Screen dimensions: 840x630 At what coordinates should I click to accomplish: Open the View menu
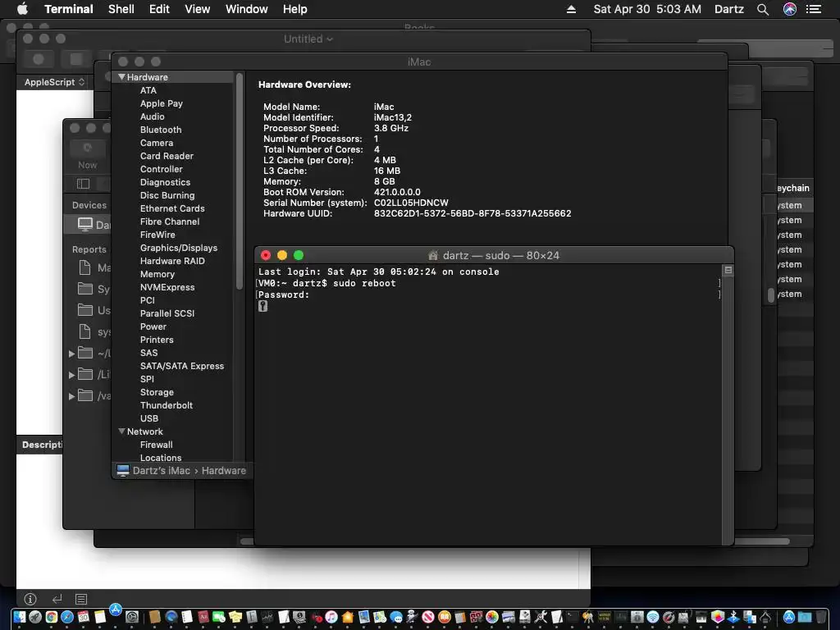pyautogui.click(x=197, y=9)
